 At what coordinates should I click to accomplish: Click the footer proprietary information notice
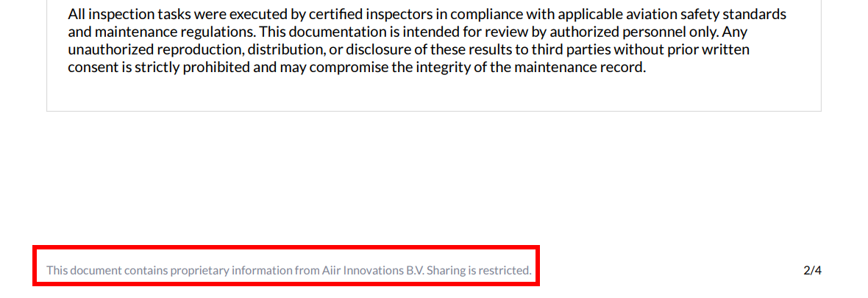(289, 271)
